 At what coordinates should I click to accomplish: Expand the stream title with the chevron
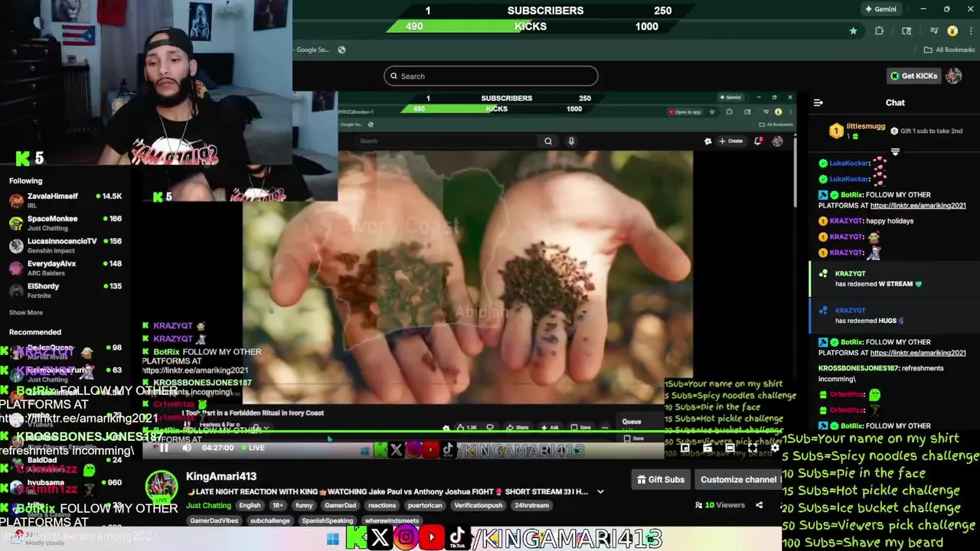(x=600, y=491)
